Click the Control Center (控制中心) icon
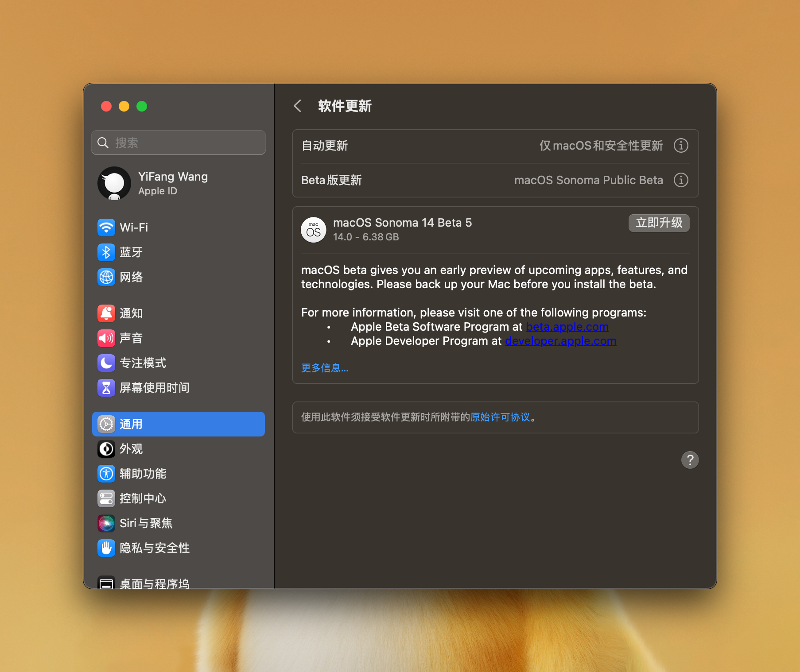 point(106,498)
